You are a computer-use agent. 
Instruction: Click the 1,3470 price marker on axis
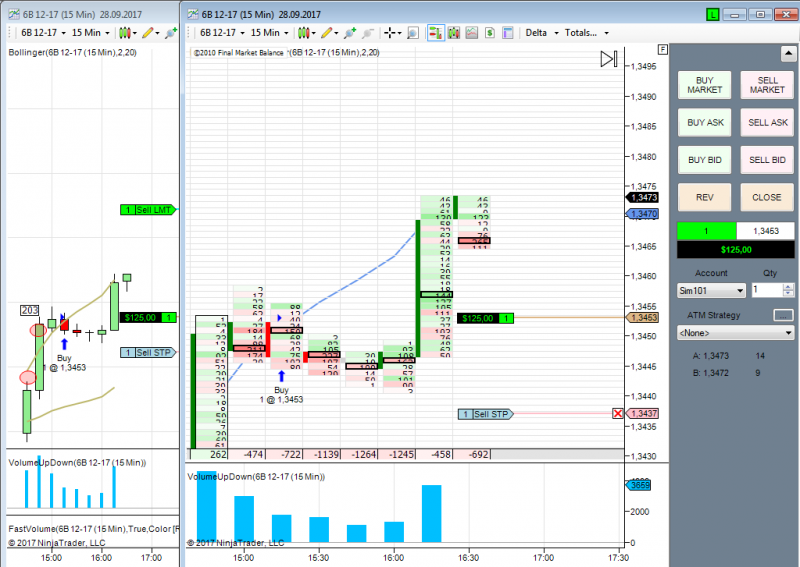point(642,214)
